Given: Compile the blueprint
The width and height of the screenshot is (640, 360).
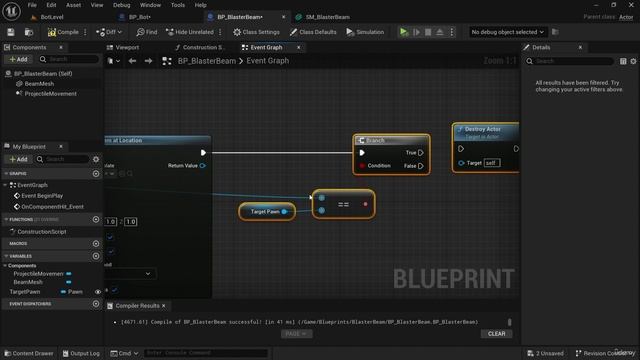Looking at the screenshot, I should coord(63,32).
